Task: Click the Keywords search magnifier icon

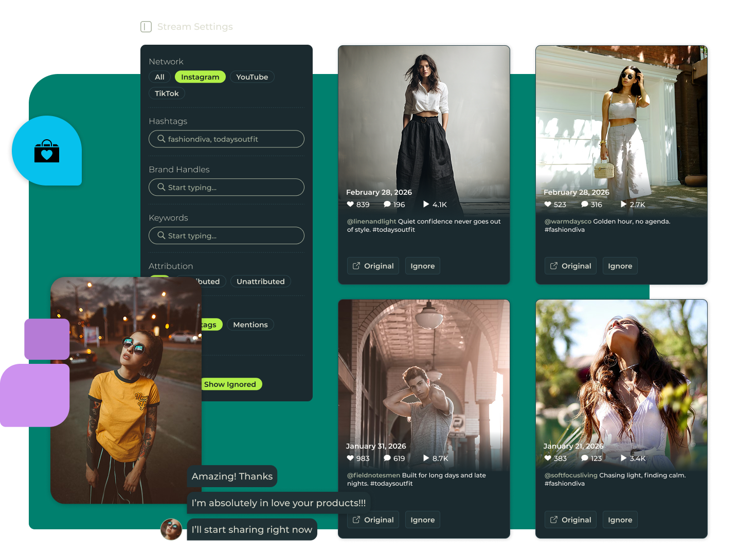Action: (161, 235)
